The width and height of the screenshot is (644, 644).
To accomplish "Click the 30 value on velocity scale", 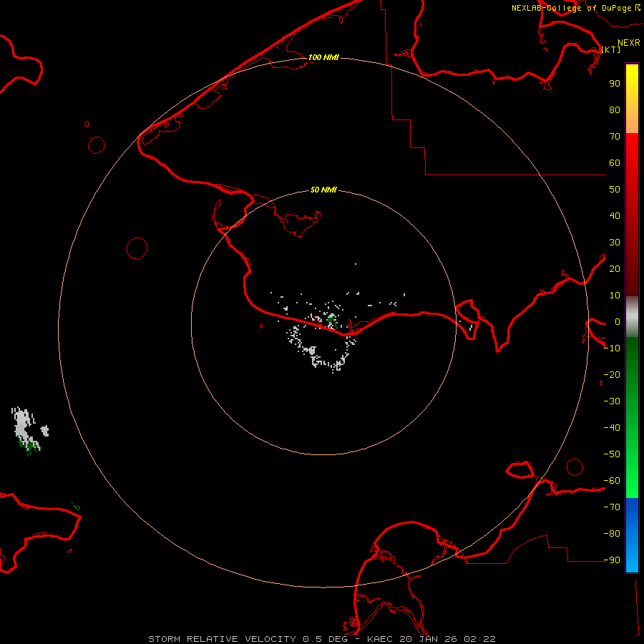I will (615, 243).
